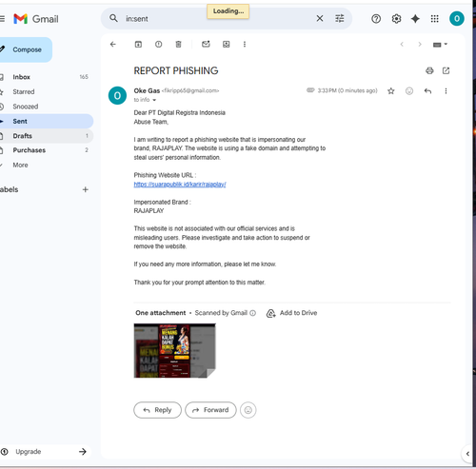Screen dimensions: 476x469
Task: Click the sender avatar circle
Action: pos(117,95)
